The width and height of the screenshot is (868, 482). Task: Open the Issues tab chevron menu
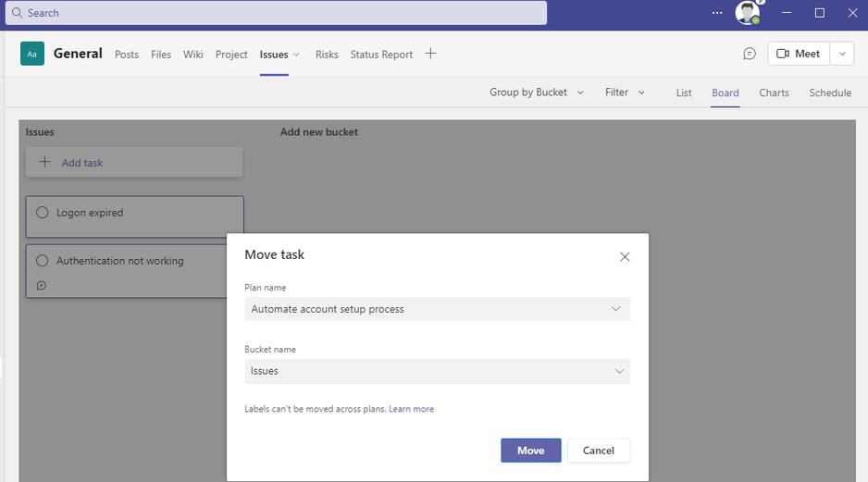(x=296, y=55)
